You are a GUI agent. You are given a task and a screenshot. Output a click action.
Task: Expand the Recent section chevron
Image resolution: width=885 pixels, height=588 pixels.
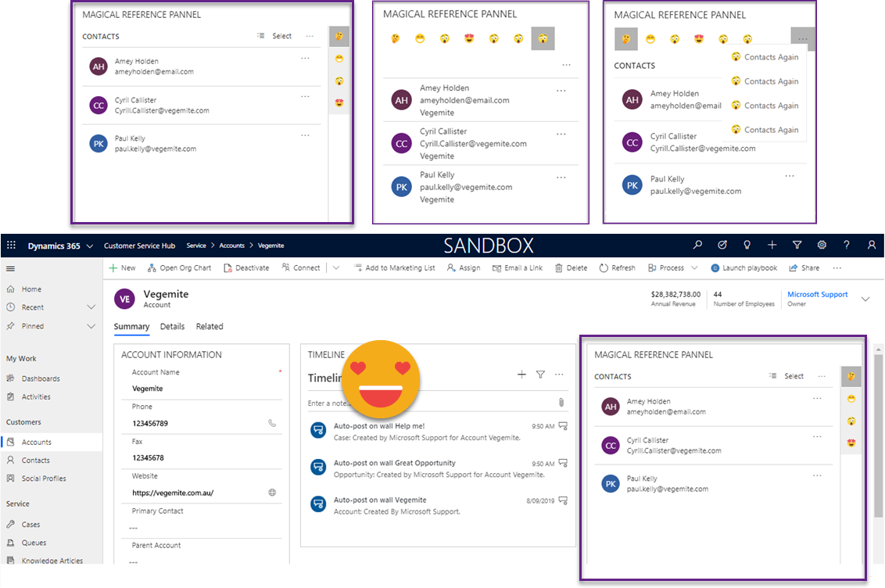tap(91, 307)
